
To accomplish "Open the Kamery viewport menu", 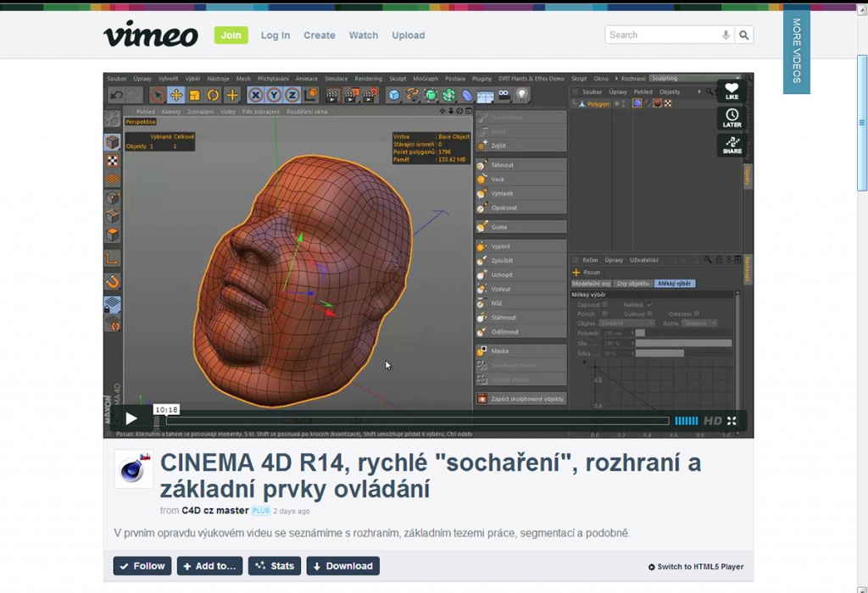I will (x=171, y=112).
